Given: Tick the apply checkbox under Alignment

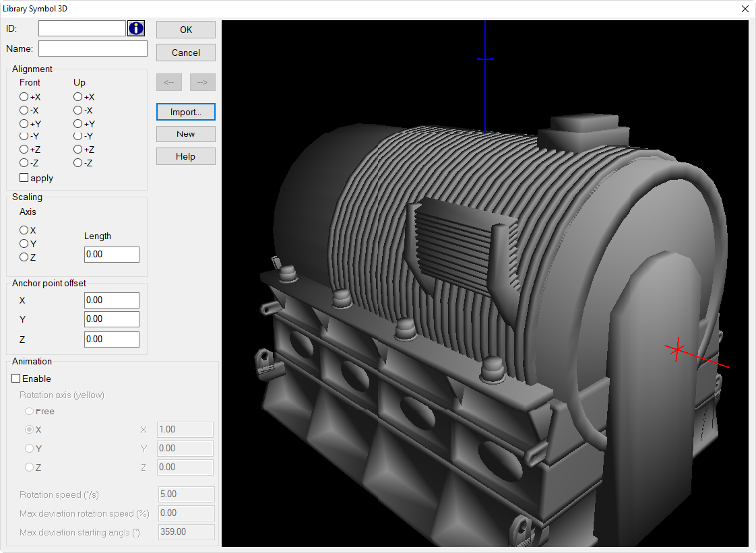Looking at the screenshot, I should pyautogui.click(x=24, y=178).
